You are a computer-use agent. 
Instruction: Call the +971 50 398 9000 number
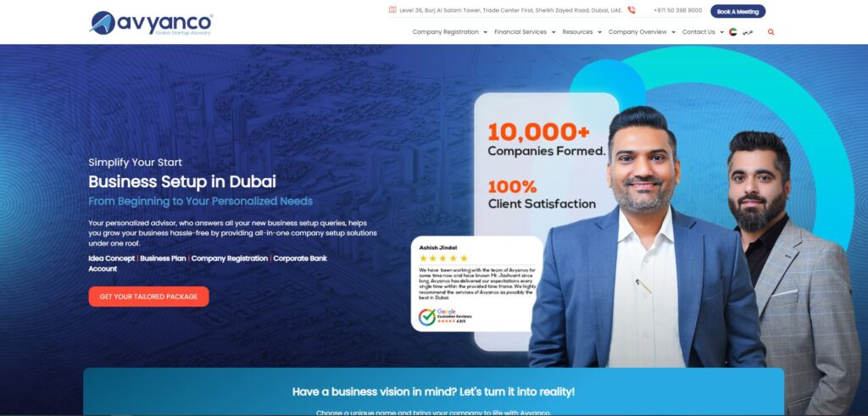pos(677,10)
